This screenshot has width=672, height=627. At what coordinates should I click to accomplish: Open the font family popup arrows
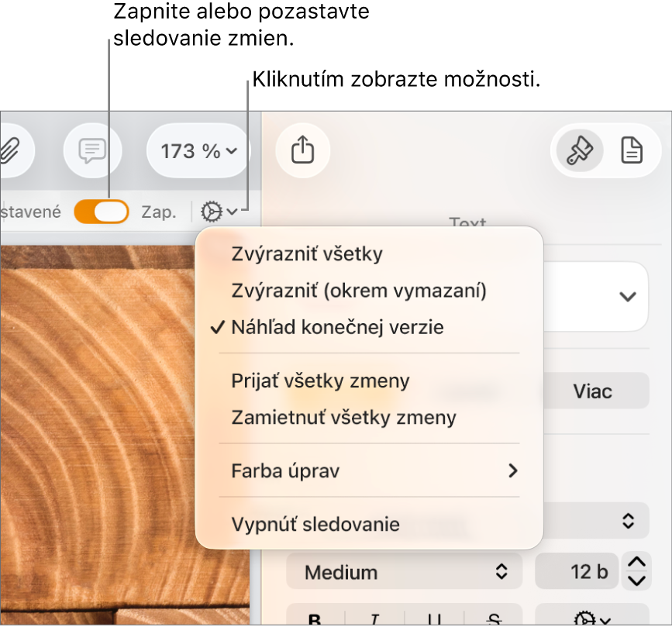tap(629, 521)
